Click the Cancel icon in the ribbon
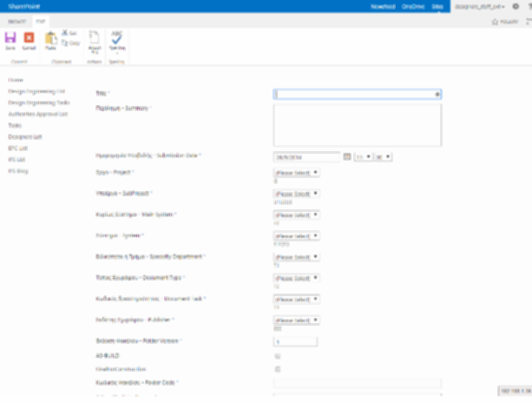The image size is (532, 403). [29, 39]
